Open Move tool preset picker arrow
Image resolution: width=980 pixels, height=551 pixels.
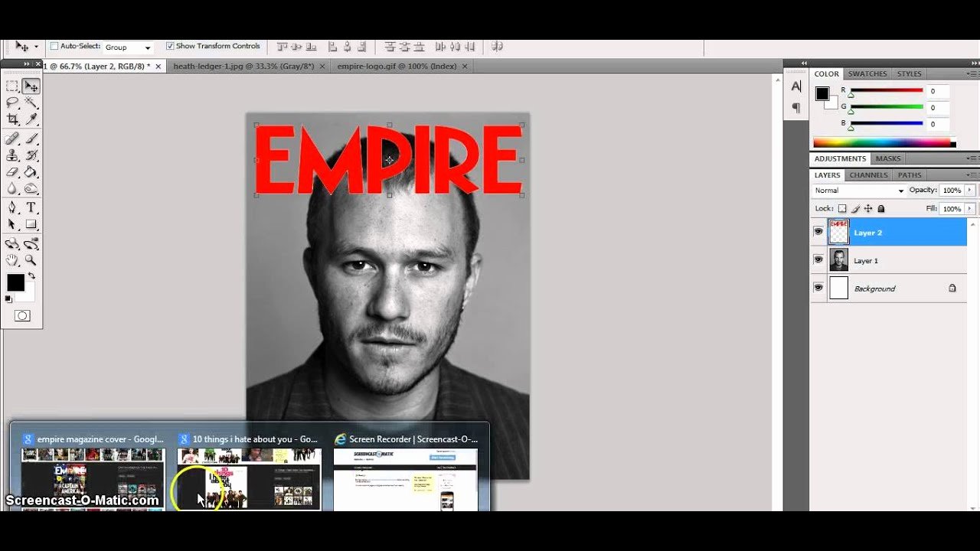coord(36,47)
